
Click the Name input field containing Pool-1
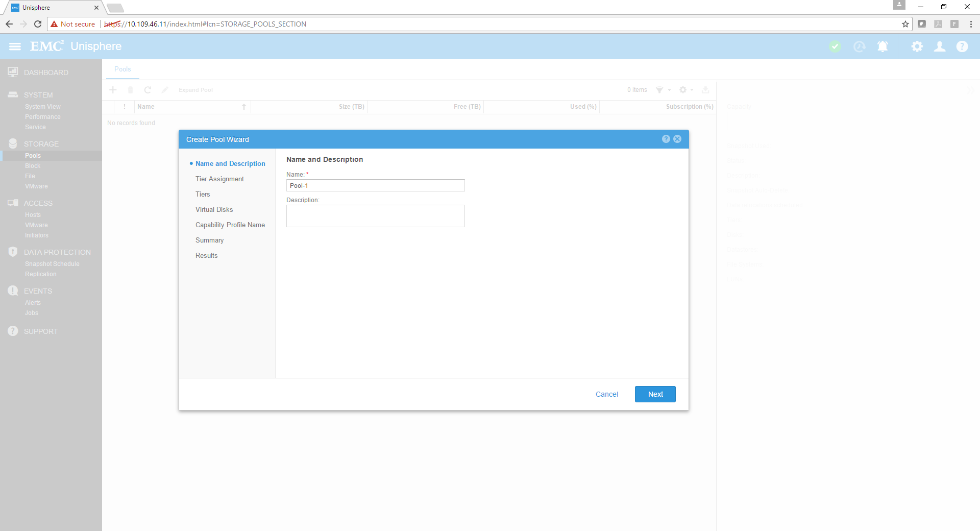(x=375, y=185)
